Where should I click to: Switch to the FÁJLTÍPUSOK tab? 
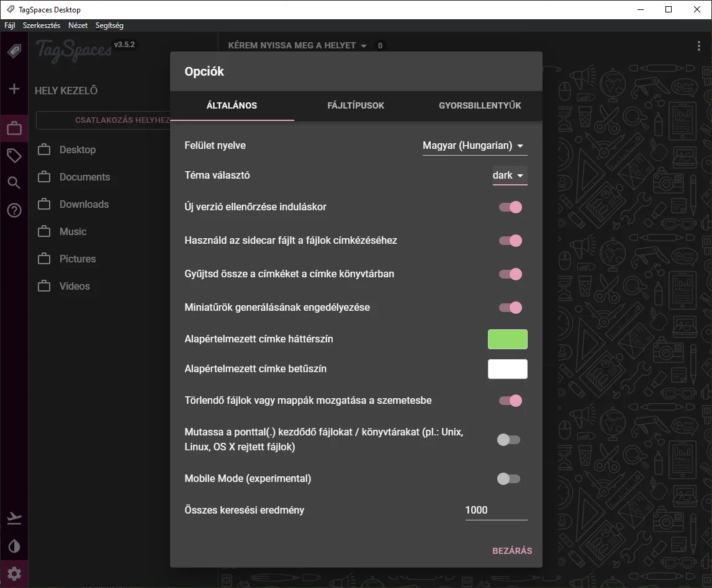pos(356,105)
